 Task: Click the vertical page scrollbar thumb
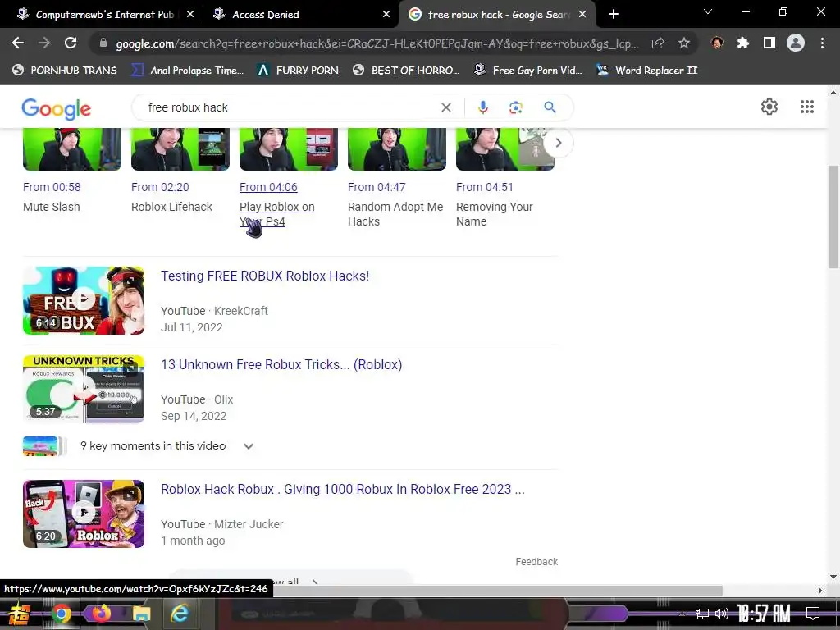833,217
